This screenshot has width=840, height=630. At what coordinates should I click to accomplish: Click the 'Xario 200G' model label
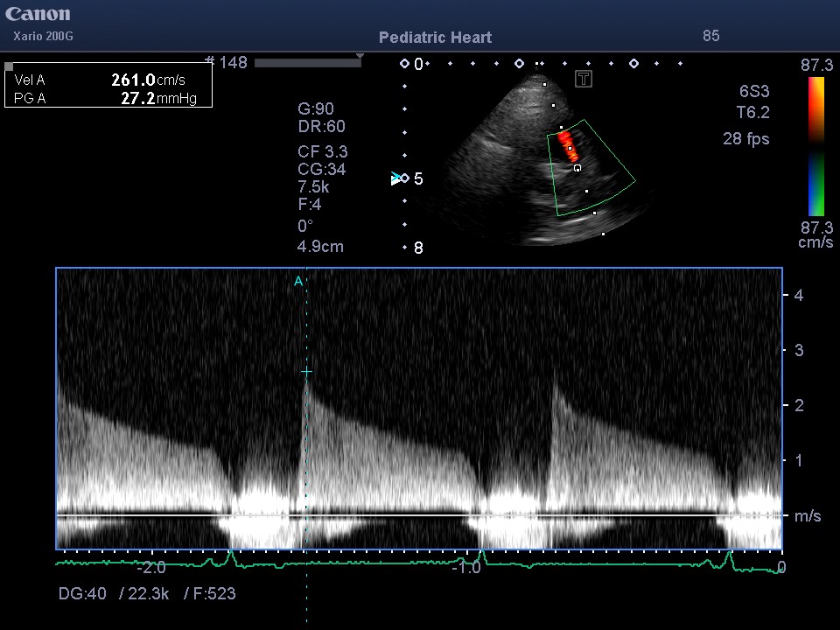click(43, 37)
